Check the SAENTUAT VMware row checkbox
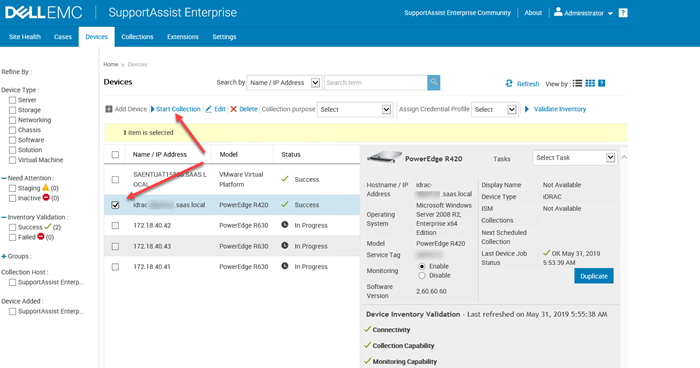This screenshot has width=700, height=368. pos(115,180)
